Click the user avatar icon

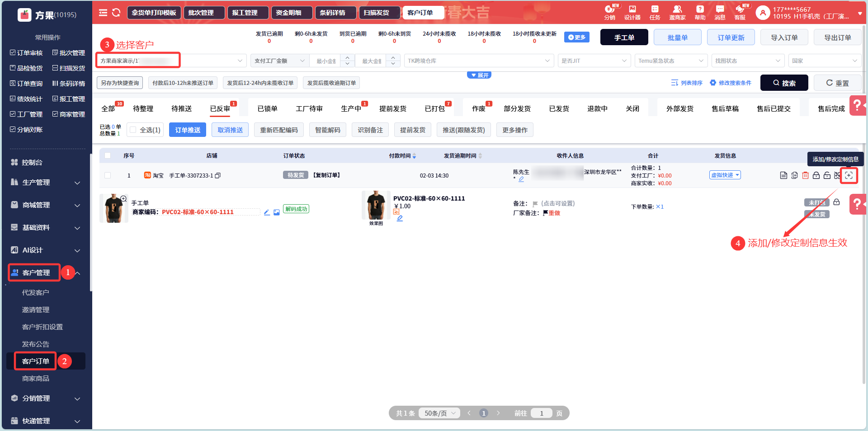click(763, 13)
